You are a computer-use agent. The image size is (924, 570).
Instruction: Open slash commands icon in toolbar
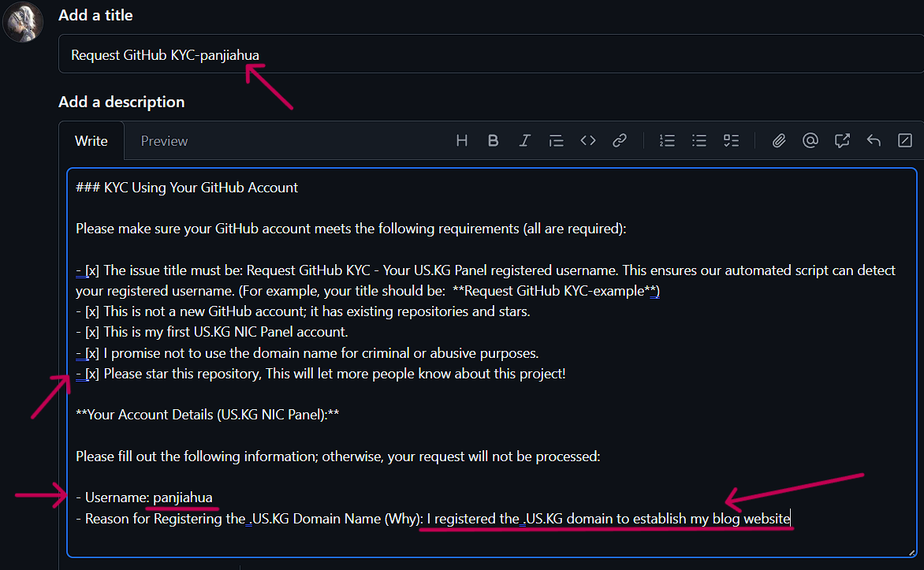tap(904, 141)
